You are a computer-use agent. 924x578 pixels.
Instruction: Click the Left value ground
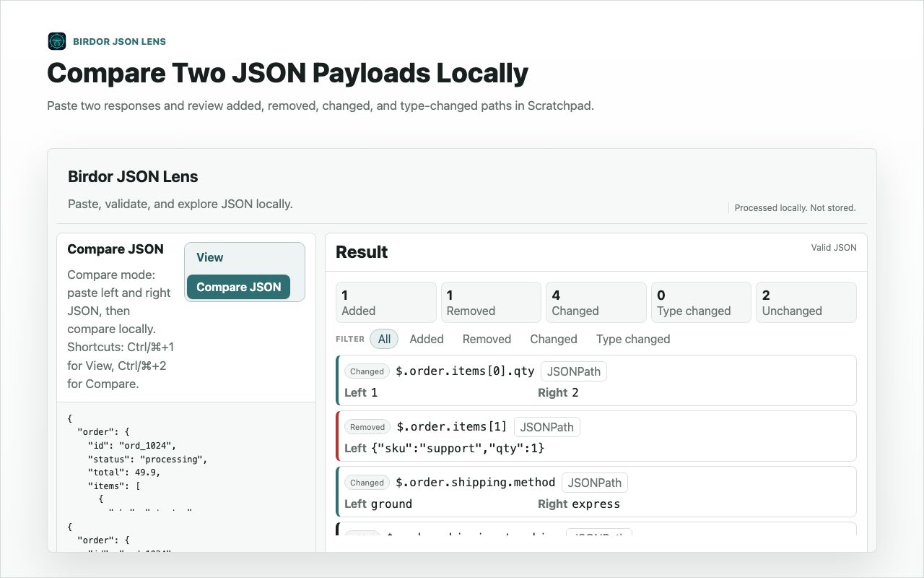[x=391, y=504]
